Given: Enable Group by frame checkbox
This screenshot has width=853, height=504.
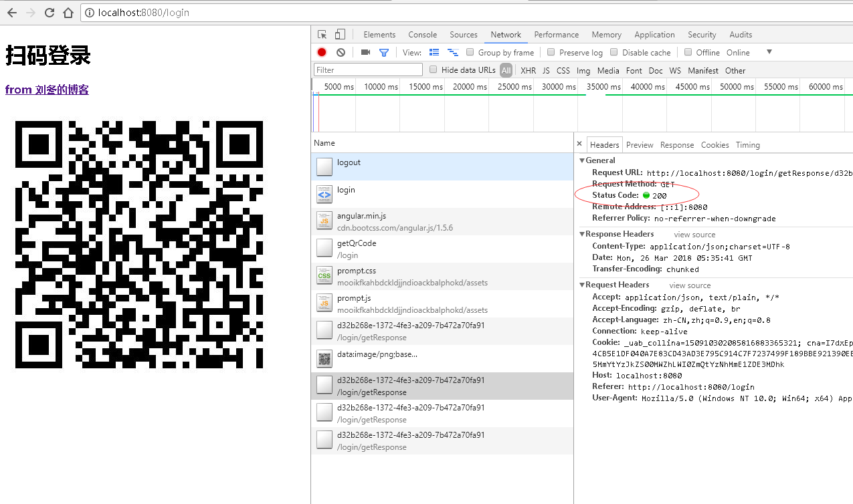Looking at the screenshot, I should coord(470,52).
